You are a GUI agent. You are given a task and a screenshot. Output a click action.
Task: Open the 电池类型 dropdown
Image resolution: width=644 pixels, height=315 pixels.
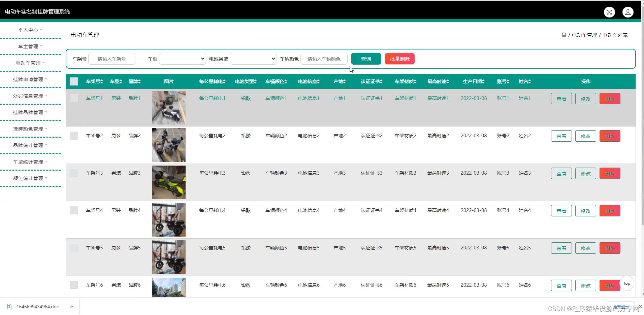click(252, 59)
